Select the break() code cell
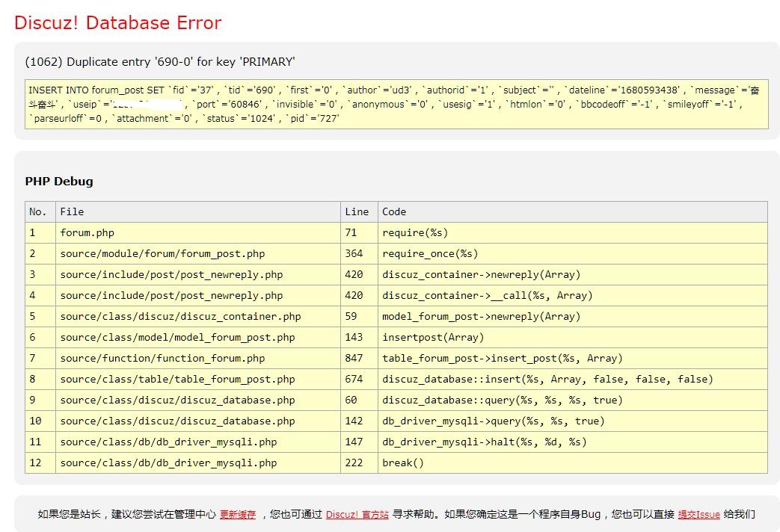The image size is (780, 532). tap(573, 463)
